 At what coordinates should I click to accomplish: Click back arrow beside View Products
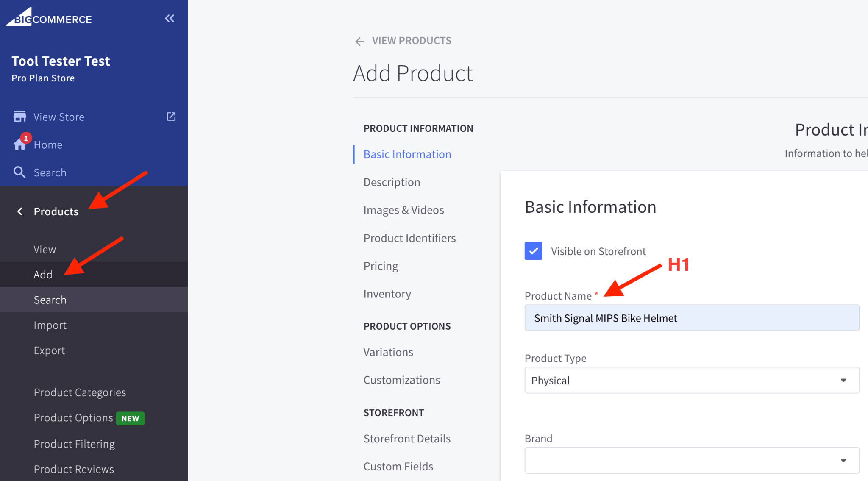pyautogui.click(x=359, y=41)
